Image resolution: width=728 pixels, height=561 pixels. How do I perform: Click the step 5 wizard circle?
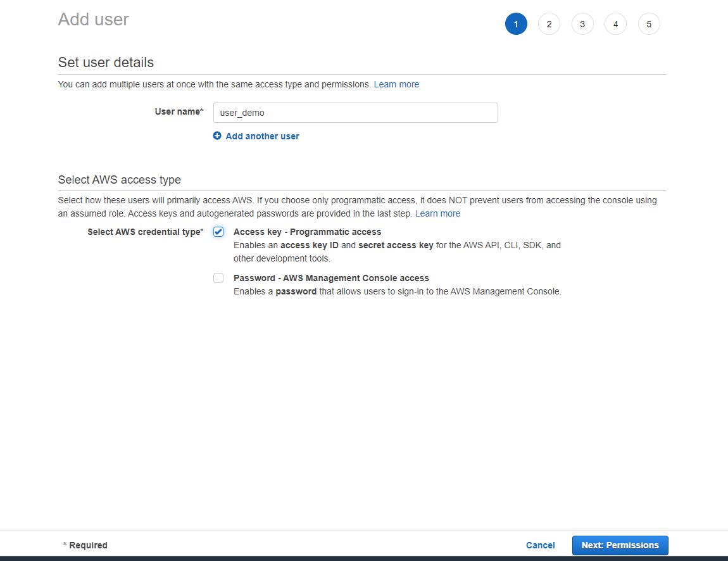coord(649,23)
